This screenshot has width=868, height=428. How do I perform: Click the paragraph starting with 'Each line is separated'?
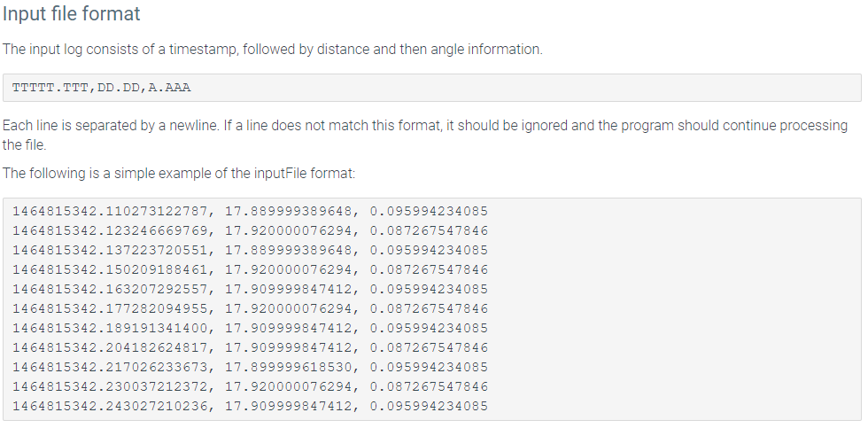[x=424, y=136]
